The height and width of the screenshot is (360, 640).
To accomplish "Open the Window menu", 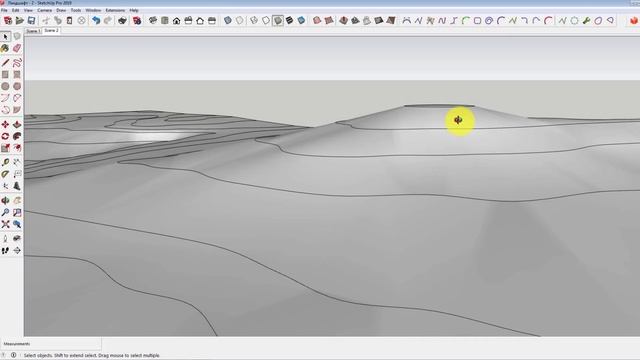I will [x=93, y=10].
